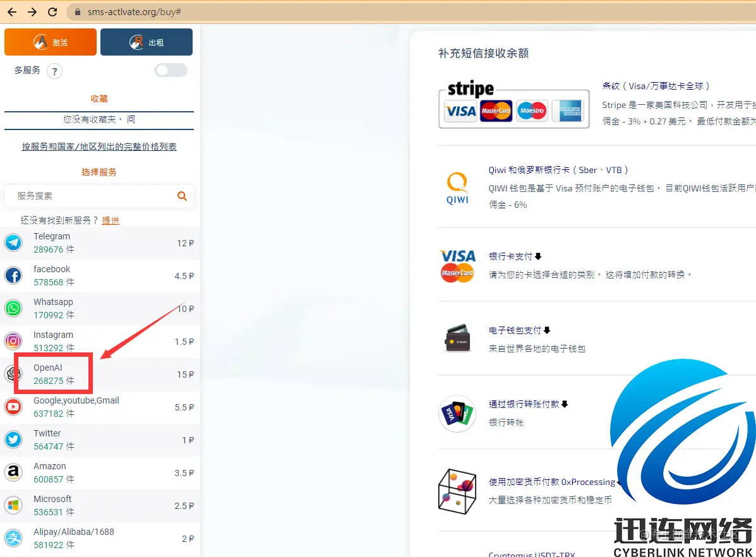Viewport: 756px width, 557px height.
Task: Select the Microsoft service icon
Action: 13,505
